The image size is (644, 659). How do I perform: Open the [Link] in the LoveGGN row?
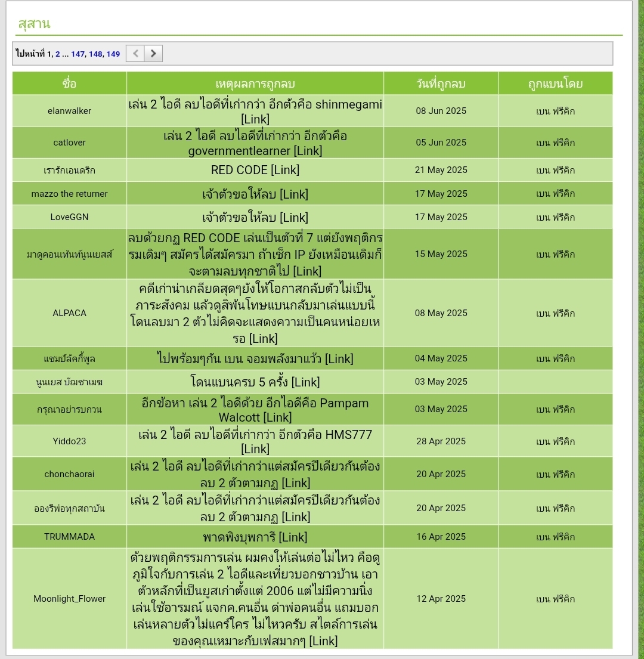pyautogui.click(x=294, y=217)
